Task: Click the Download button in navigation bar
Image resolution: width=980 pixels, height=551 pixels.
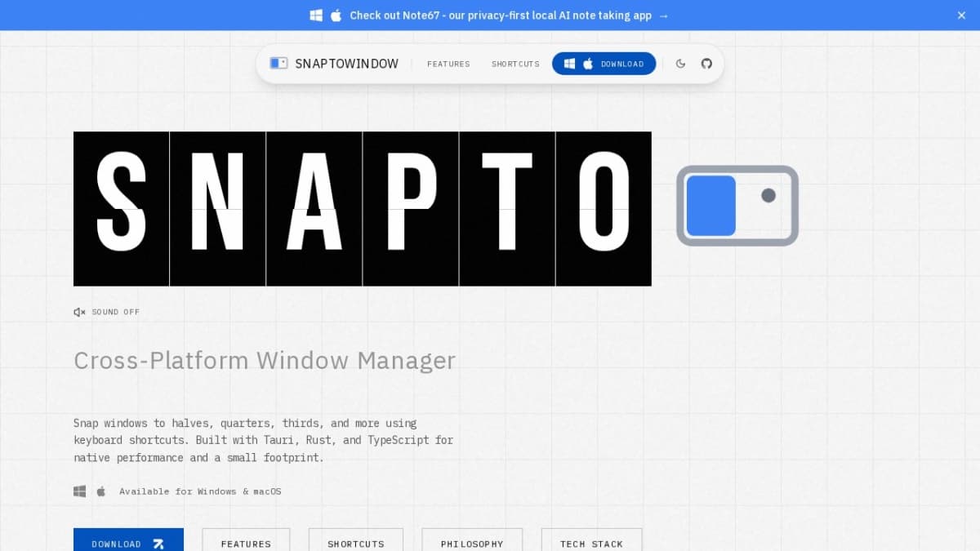Action: pos(604,64)
